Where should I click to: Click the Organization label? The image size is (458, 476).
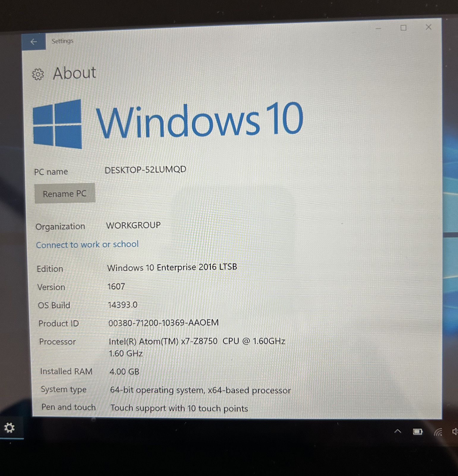coord(60,227)
